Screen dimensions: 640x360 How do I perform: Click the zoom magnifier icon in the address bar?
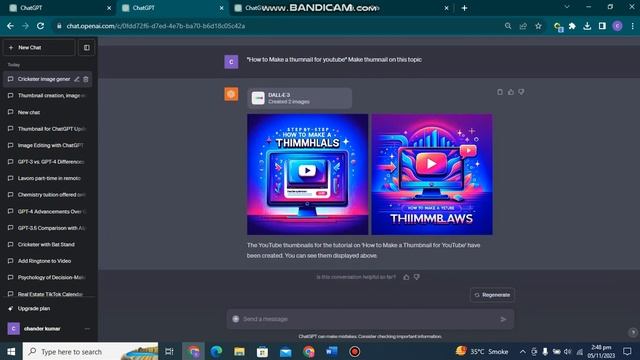(508, 26)
